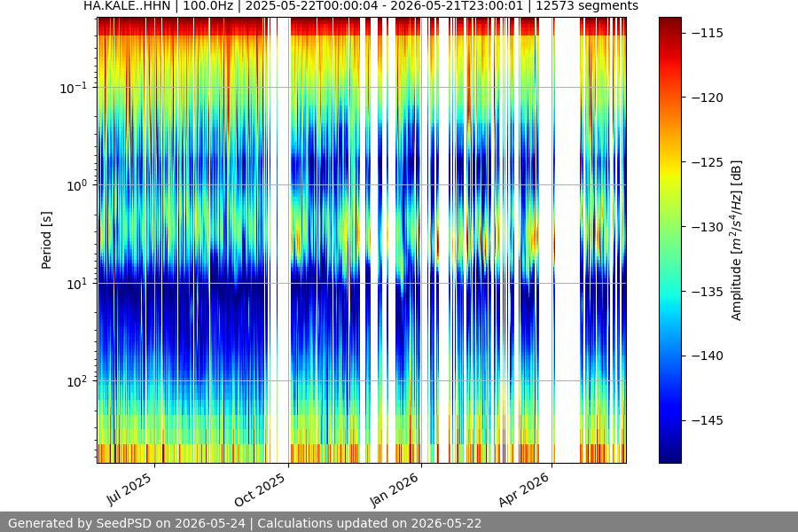Click the −145 colorbar tick label

coord(708,420)
